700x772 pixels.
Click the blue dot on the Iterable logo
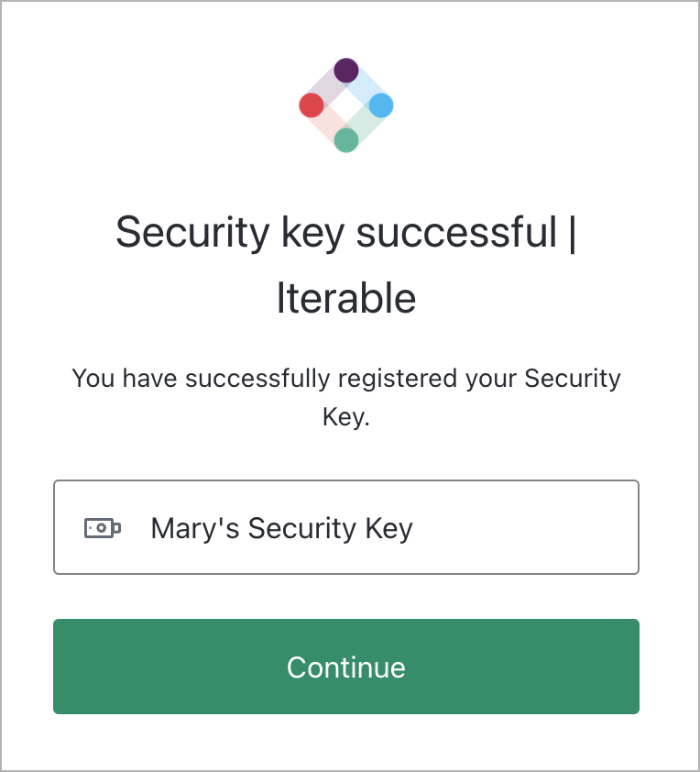381,104
